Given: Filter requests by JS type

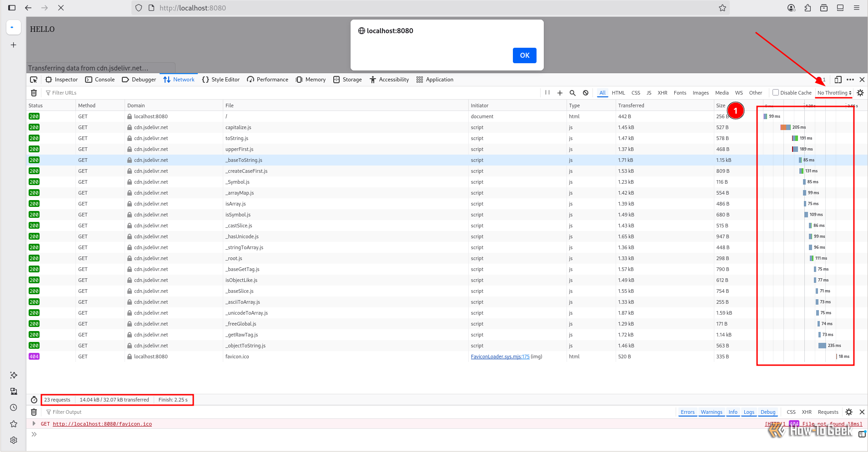Looking at the screenshot, I should 649,93.
